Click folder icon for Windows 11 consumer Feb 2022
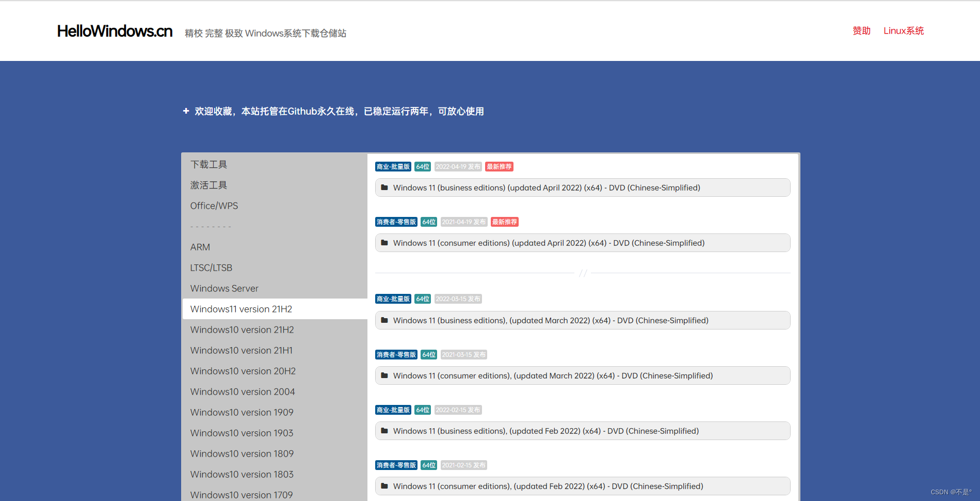This screenshot has height=501, width=980. [x=384, y=486]
